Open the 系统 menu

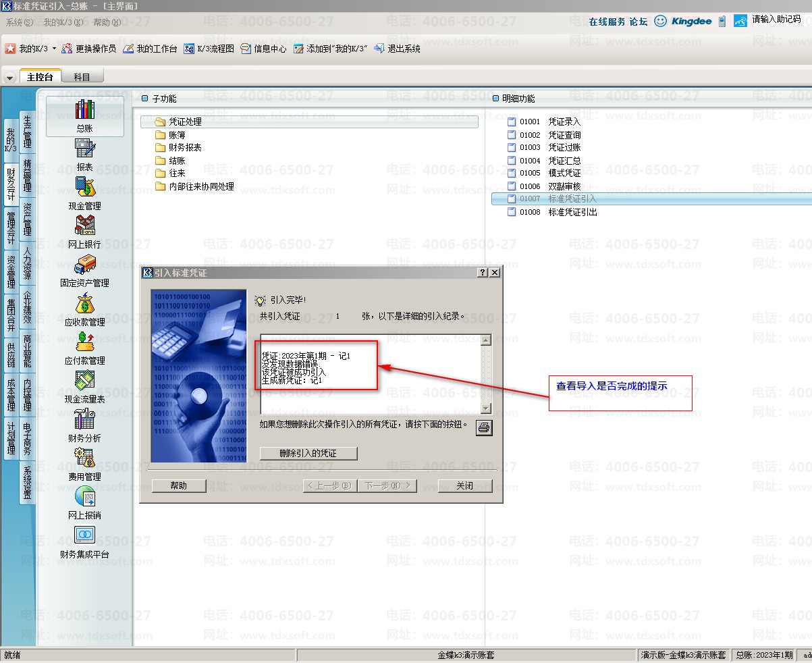pyautogui.click(x=18, y=22)
